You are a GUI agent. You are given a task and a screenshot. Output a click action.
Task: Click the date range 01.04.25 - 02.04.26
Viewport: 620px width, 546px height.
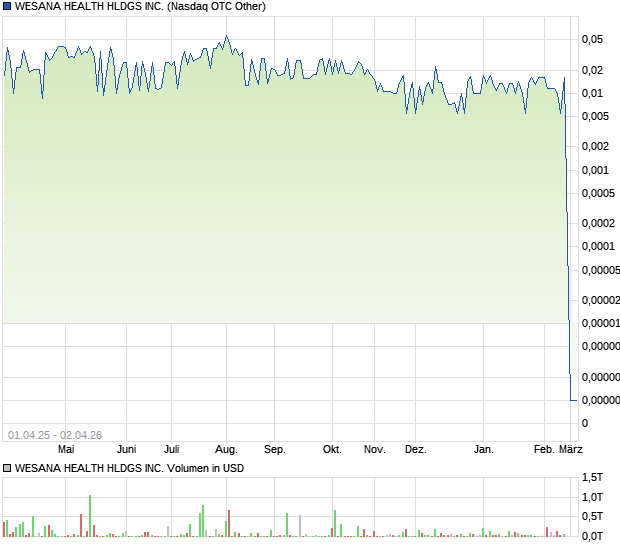pyautogui.click(x=55, y=435)
